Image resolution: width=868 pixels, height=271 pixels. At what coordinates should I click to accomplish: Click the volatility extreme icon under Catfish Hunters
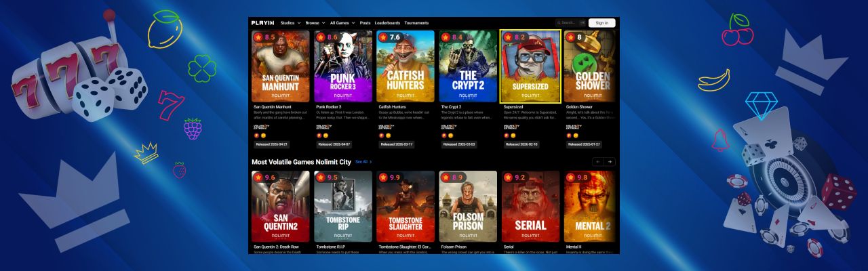[386, 127]
